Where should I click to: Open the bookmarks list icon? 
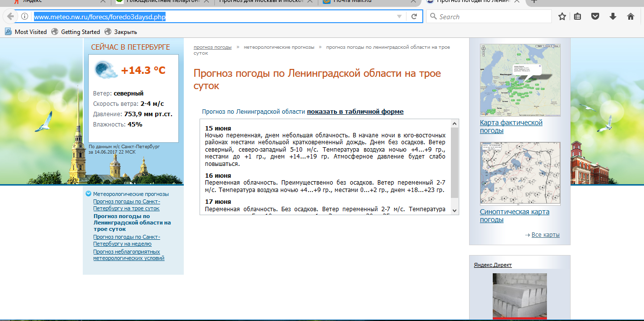click(578, 17)
